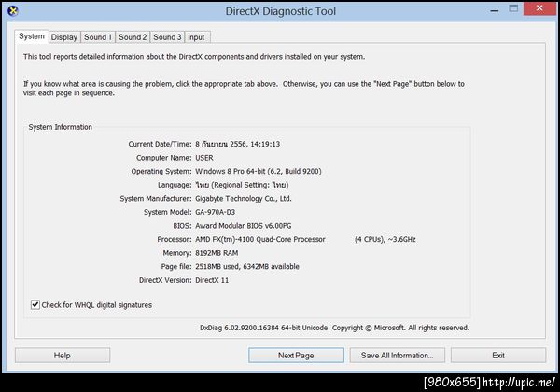This screenshot has height=392, width=560.
Task: Click the 'DirectX 11' version value
Action: click(x=212, y=280)
